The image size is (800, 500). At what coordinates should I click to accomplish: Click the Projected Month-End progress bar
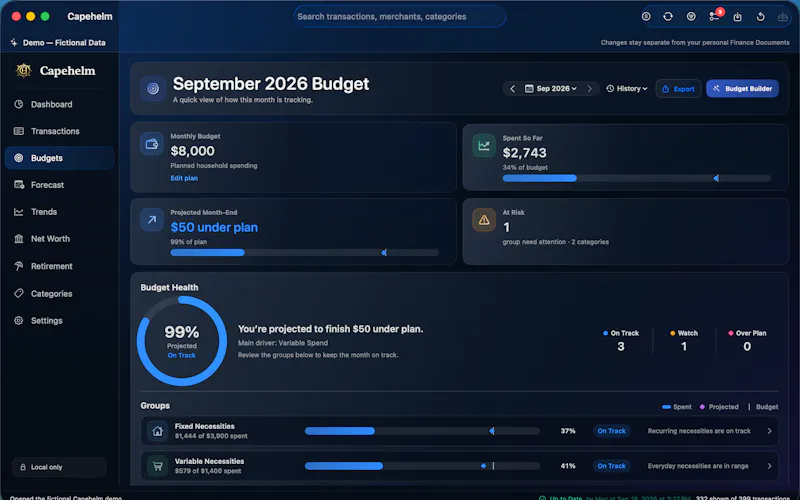(305, 253)
